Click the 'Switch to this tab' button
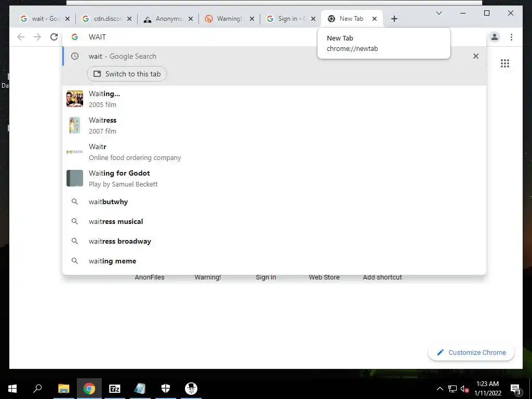This screenshot has width=532, height=399. (127, 74)
